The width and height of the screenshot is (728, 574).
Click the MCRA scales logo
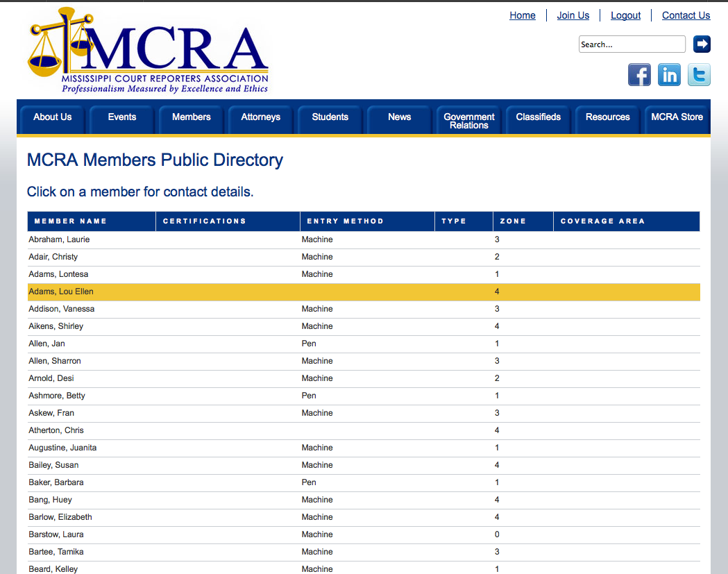148,52
